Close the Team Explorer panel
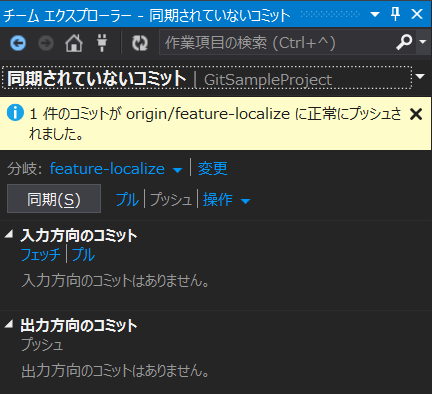Viewport: 432px width, 394px height. pyautogui.click(x=417, y=14)
